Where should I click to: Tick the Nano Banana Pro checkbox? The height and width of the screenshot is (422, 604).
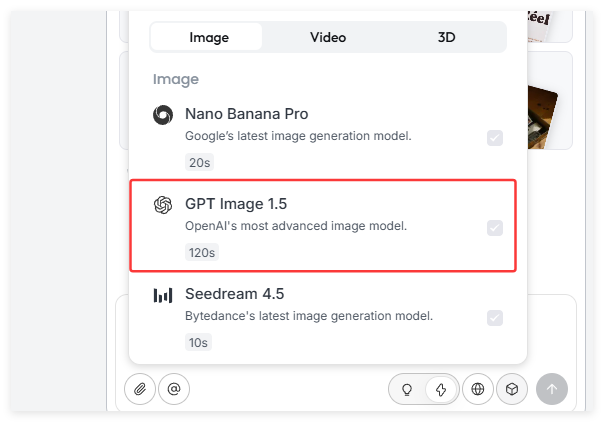click(494, 138)
